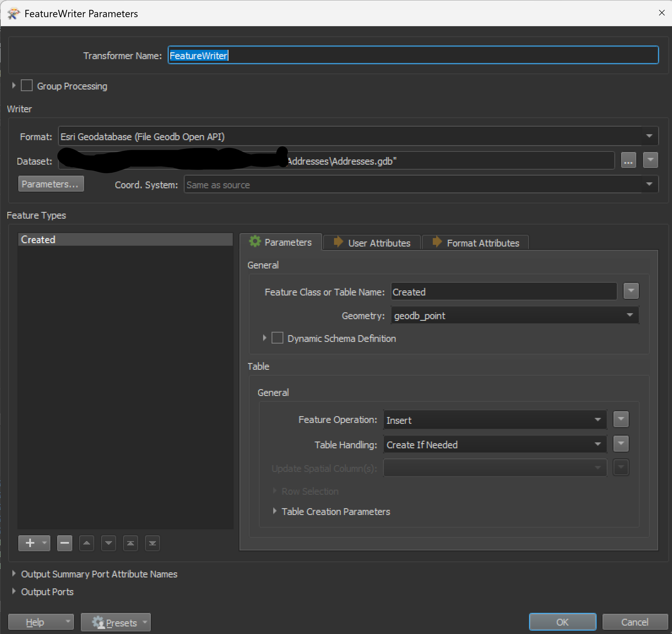Confirm with the OK button
Image resolution: width=672 pixels, height=634 pixels.
tap(563, 622)
